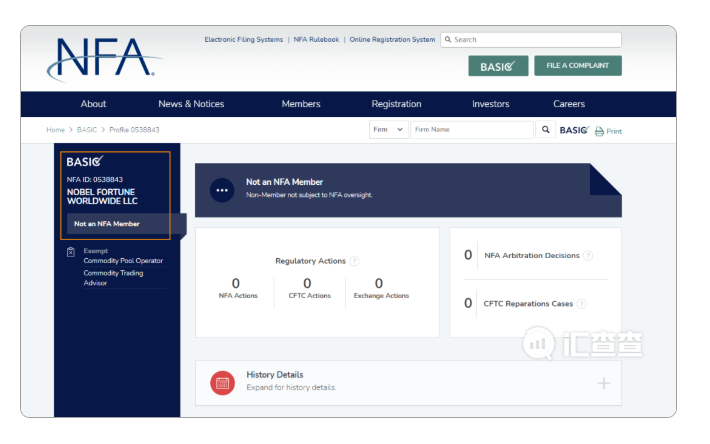Image resolution: width=710 pixels, height=444 pixels.
Task: Click the green BASIC button
Action: point(498,66)
